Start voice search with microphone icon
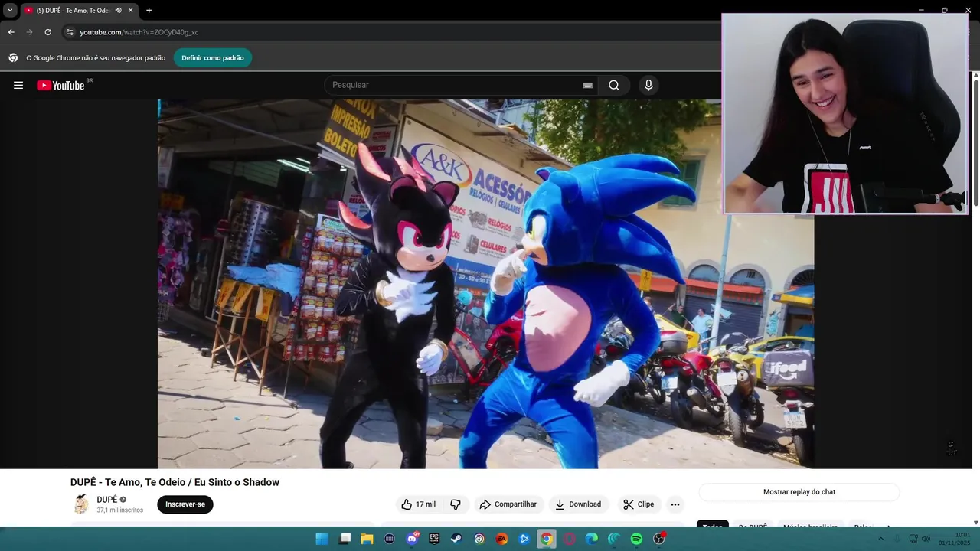 coord(648,85)
